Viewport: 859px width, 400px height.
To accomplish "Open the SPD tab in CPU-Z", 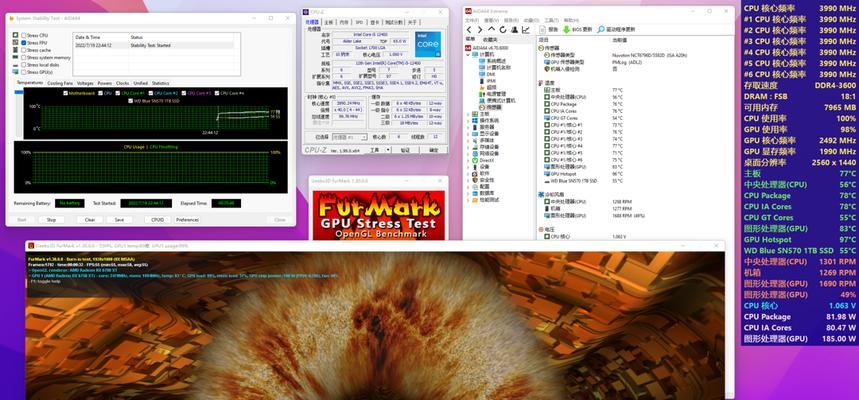I will point(359,22).
